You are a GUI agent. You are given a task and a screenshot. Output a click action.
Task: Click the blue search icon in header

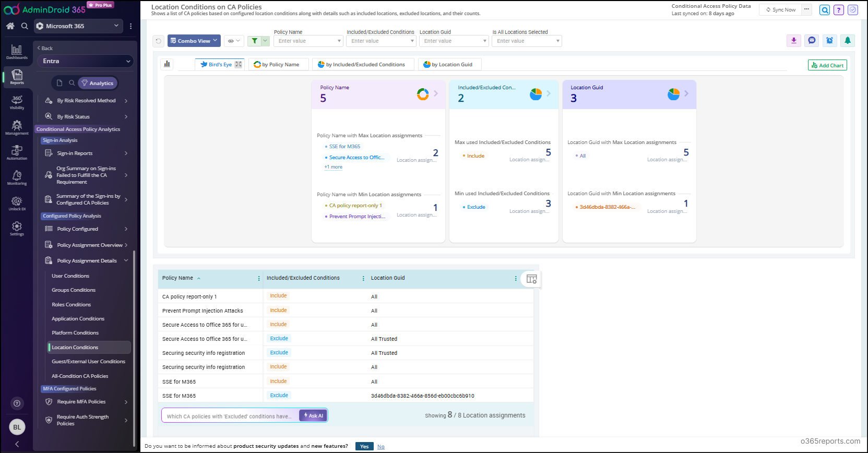pos(825,10)
